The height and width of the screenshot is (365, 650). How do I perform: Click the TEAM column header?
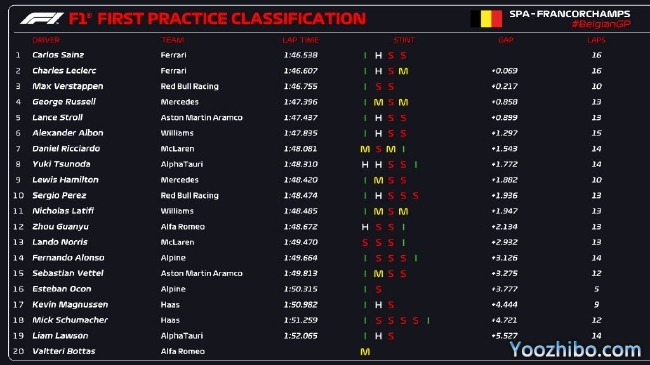point(173,40)
